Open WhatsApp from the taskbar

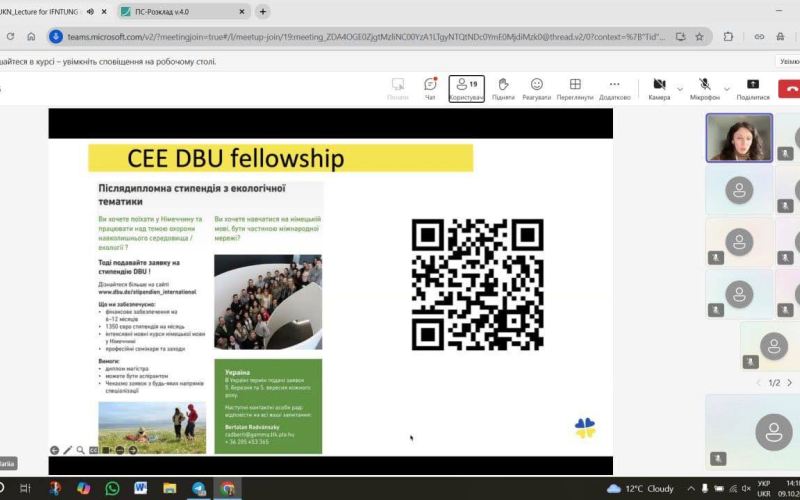coord(112,488)
